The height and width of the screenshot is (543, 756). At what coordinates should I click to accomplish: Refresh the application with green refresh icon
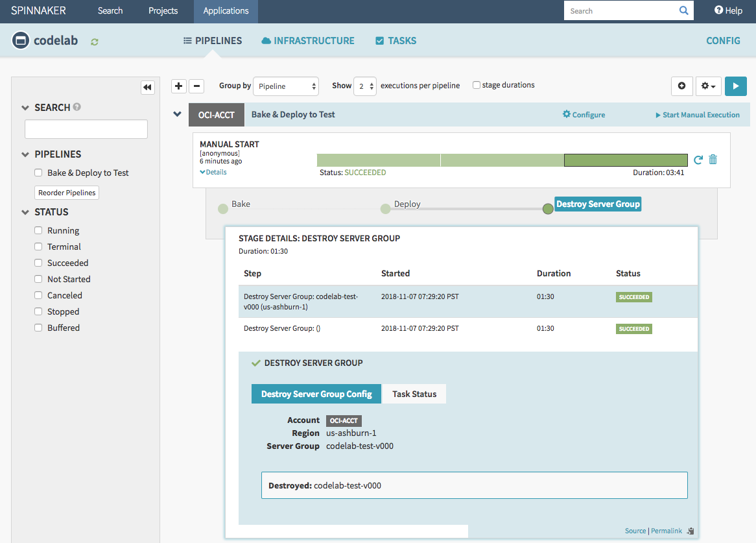pyautogui.click(x=95, y=42)
